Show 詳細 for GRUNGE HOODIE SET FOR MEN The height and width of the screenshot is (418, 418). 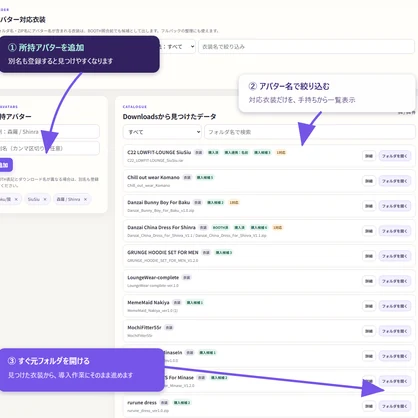pyautogui.click(x=369, y=256)
